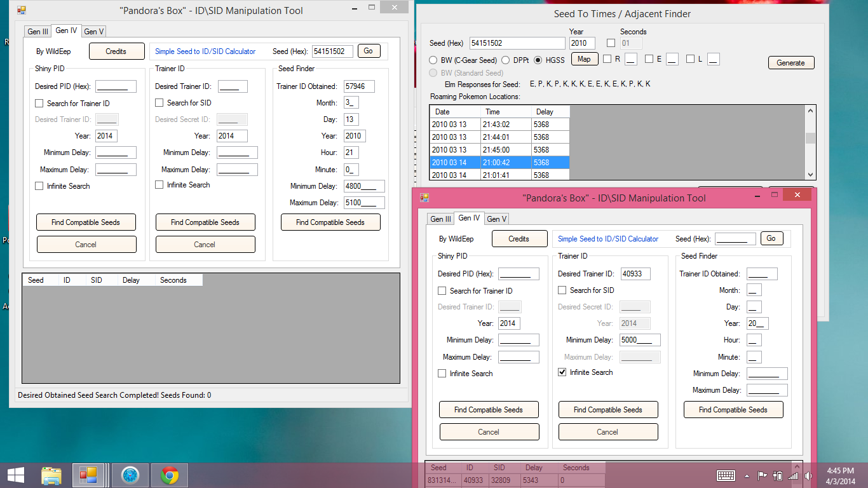Click Trainer ID's Cancel button in pink window
This screenshot has height=488, width=868.
click(x=608, y=432)
